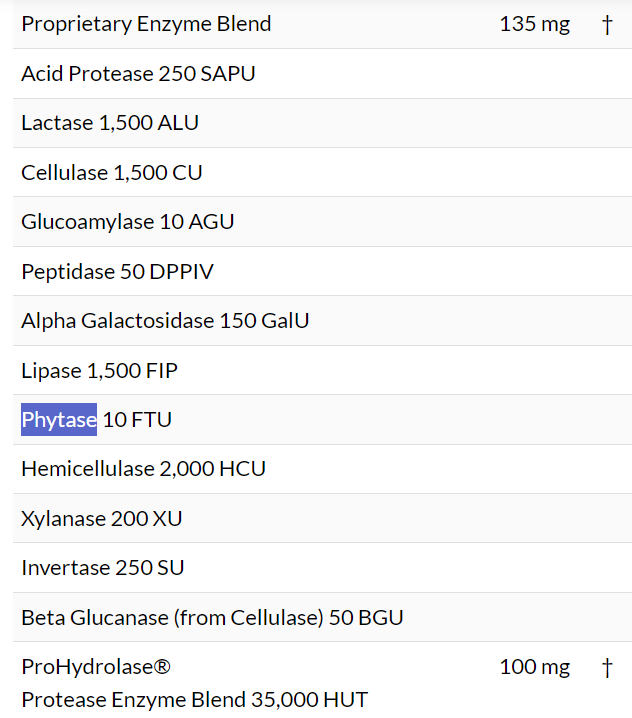Click the 135 mg amount value
Image resolution: width=632 pixels, height=718 pixels.
(x=534, y=24)
